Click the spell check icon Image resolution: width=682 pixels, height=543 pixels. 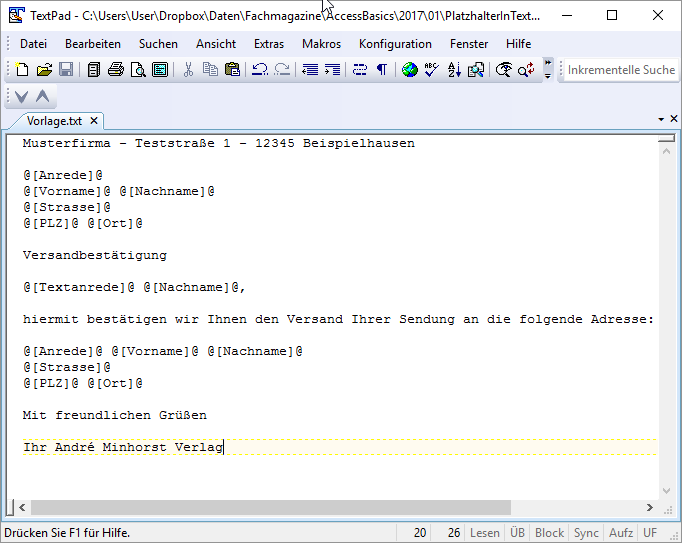pyautogui.click(x=431, y=70)
